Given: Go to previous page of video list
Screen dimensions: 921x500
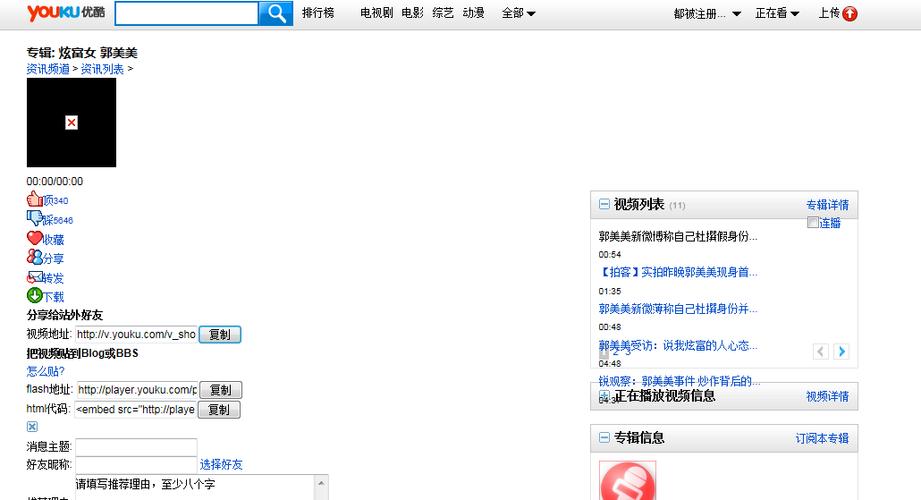Looking at the screenshot, I should coord(821,351).
